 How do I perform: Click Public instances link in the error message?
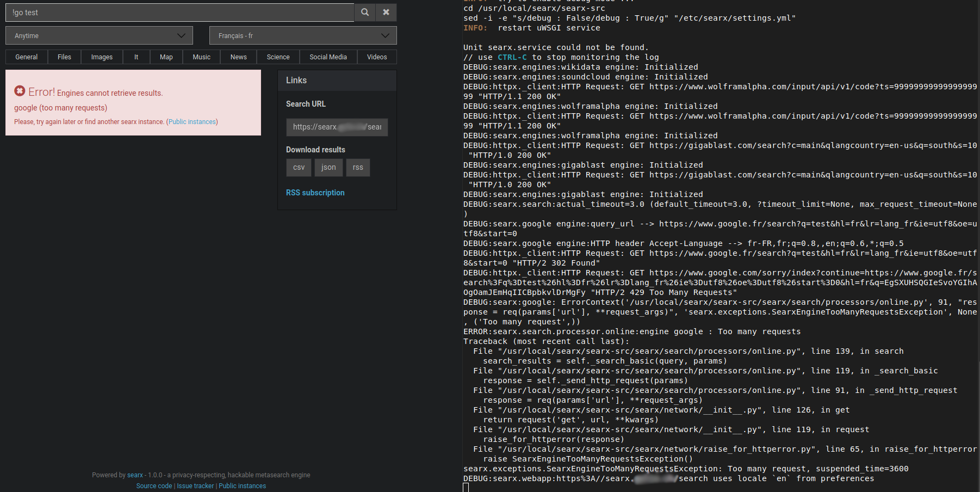click(192, 121)
